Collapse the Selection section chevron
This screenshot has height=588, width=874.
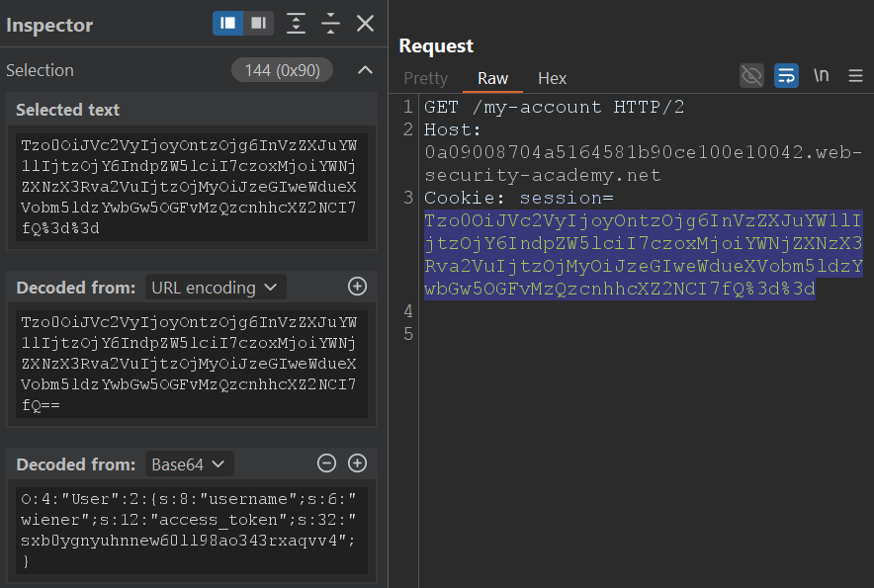(x=365, y=70)
